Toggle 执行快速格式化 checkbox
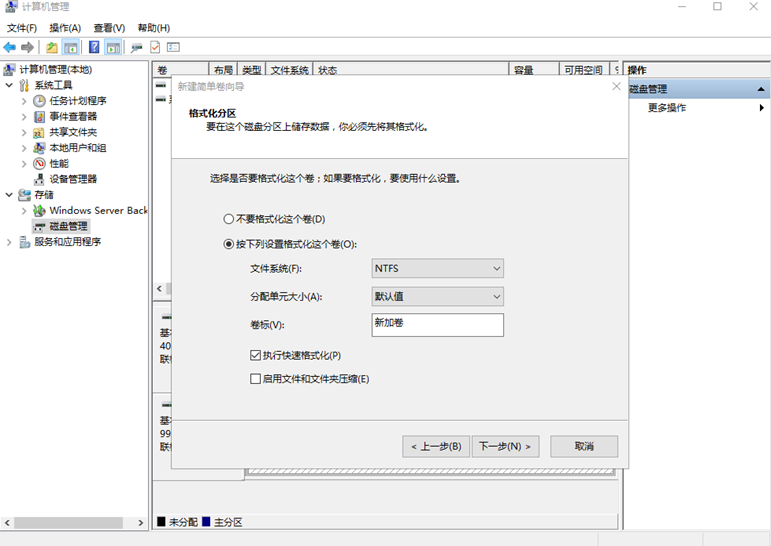771x546 pixels. click(x=255, y=355)
